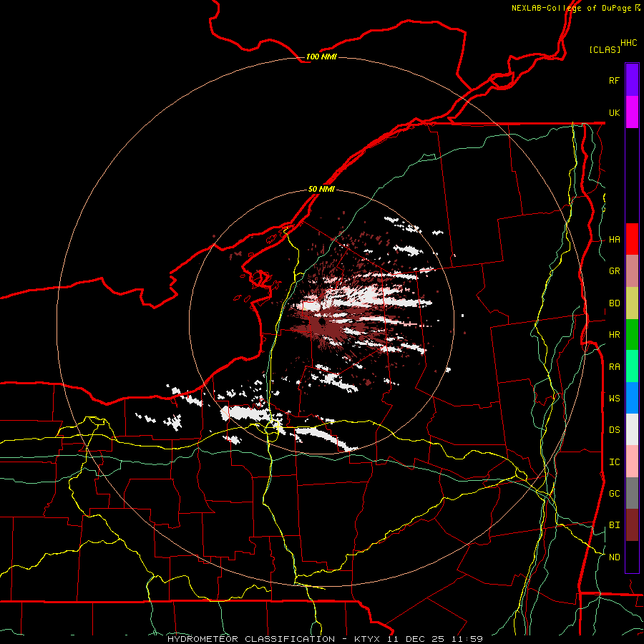The image size is (644, 644).
Task: Click the [CLAS] legend header
Action: [605, 49]
